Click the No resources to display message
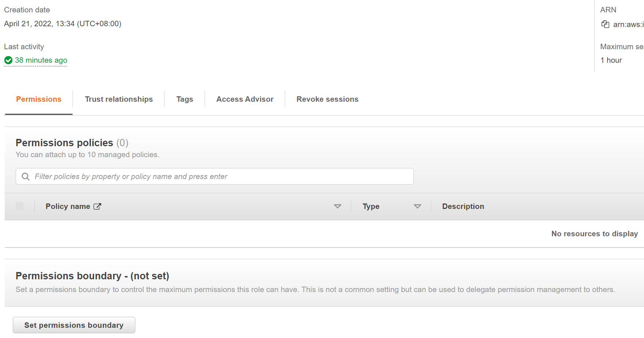This screenshot has height=338, width=644. coord(594,234)
